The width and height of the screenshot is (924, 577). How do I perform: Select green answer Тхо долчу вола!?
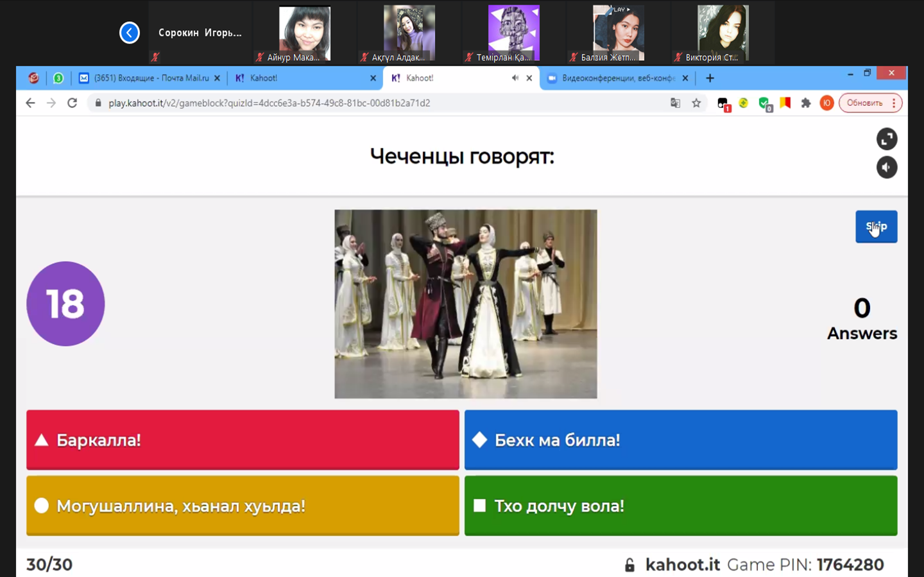(x=680, y=506)
